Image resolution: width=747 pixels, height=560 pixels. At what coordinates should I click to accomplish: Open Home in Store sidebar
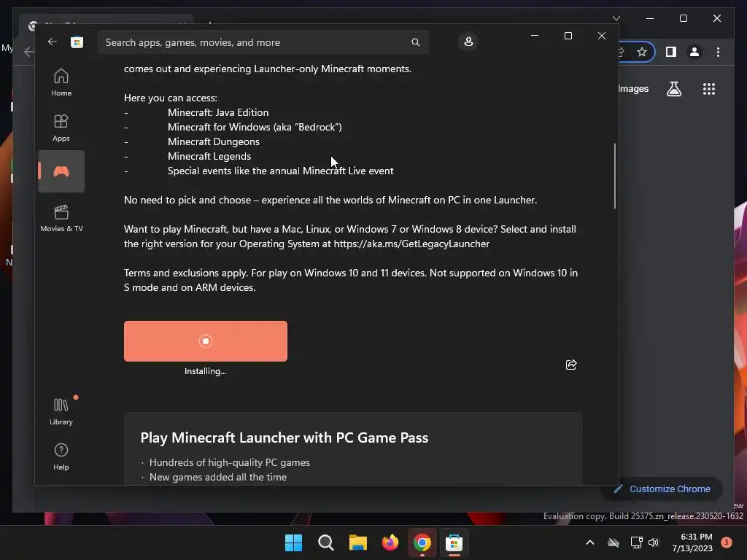(61, 82)
